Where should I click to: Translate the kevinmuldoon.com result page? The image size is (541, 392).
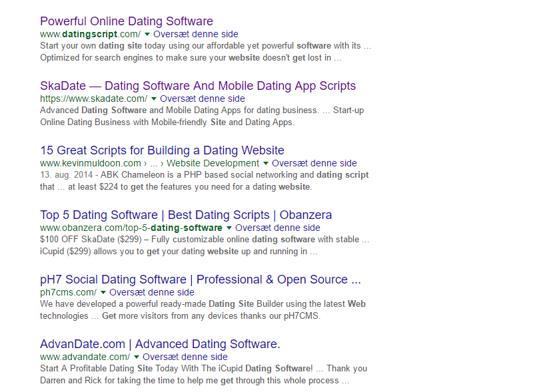[x=314, y=163]
